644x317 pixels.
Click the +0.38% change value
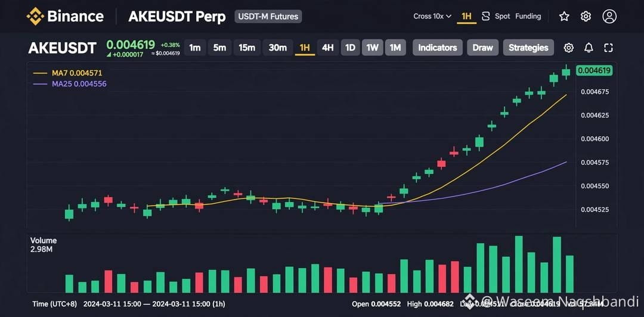[x=170, y=45]
